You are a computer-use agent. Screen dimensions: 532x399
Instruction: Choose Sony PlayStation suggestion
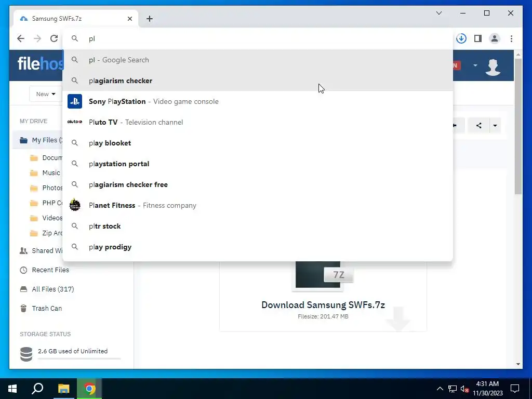pos(258,101)
